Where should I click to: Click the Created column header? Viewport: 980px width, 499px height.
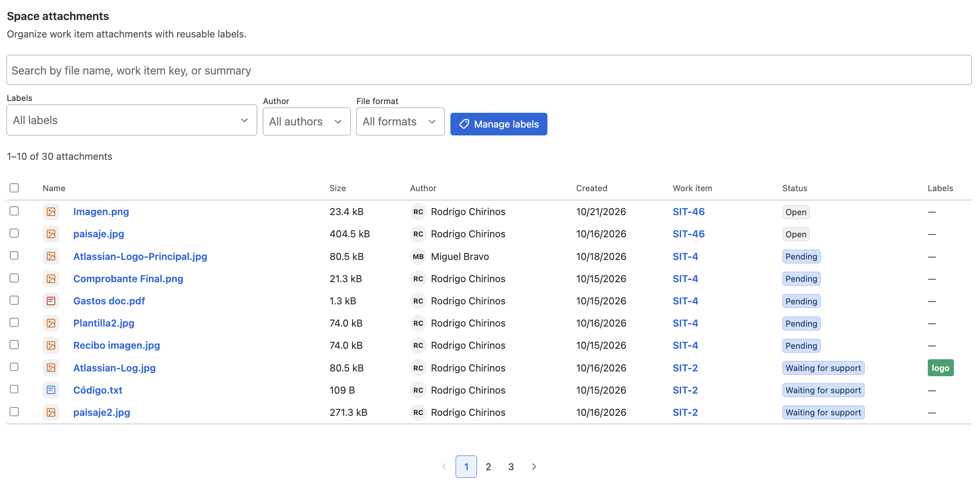point(591,188)
